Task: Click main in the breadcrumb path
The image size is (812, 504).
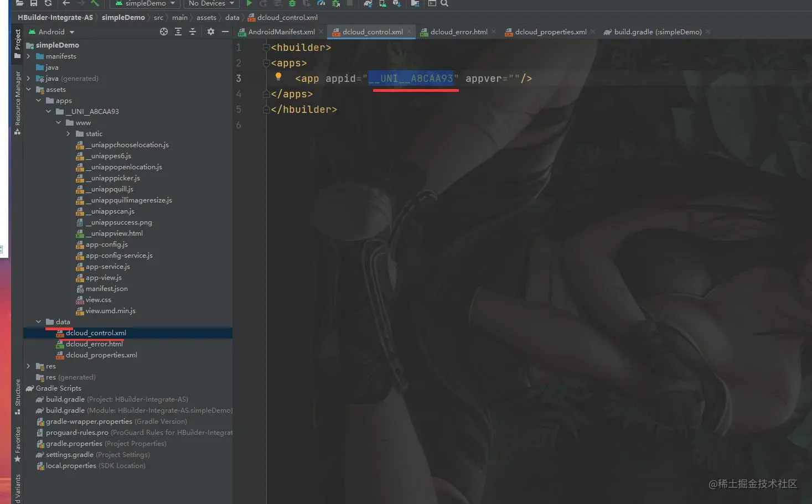Action: [x=180, y=18]
